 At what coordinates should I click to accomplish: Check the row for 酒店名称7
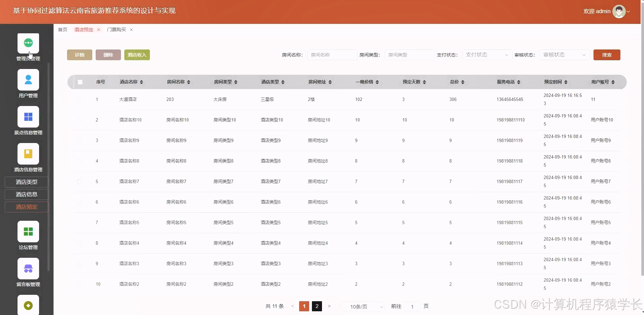point(79,182)
